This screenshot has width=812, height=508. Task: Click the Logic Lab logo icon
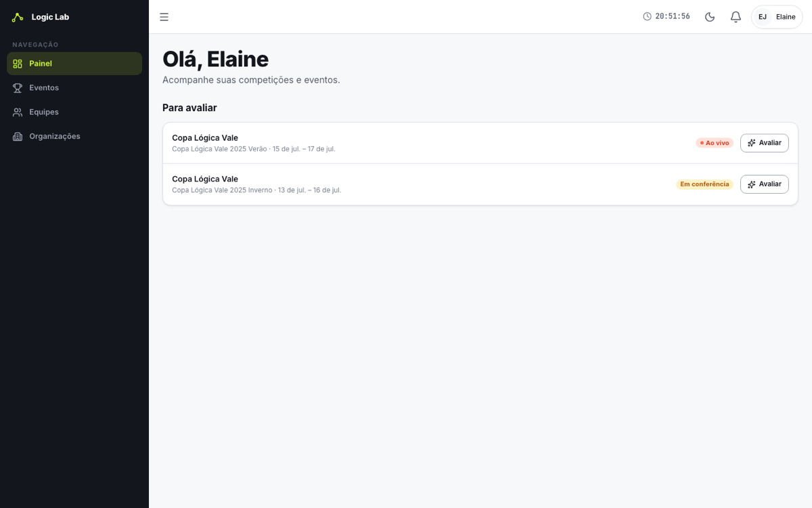click(18, 17)
